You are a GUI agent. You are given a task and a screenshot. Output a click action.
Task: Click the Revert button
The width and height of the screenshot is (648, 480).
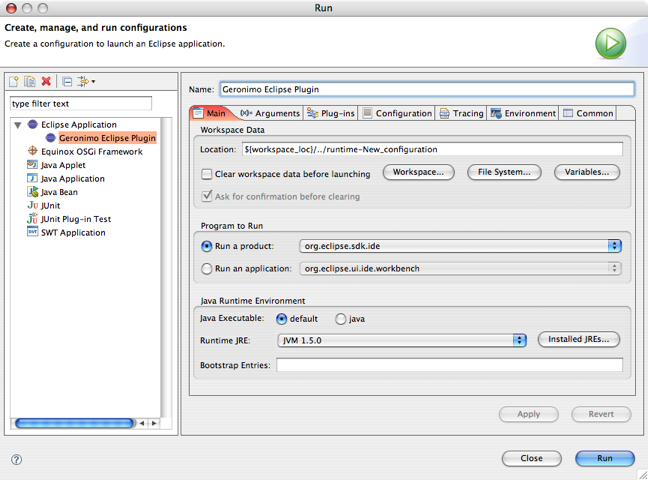coord(601,414)
